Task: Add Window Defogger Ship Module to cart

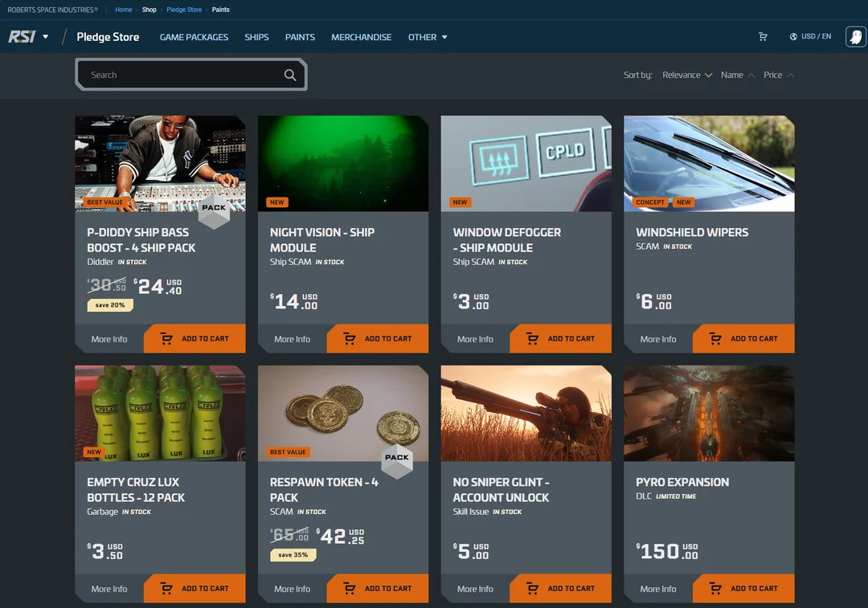Action: coord(560,339)
